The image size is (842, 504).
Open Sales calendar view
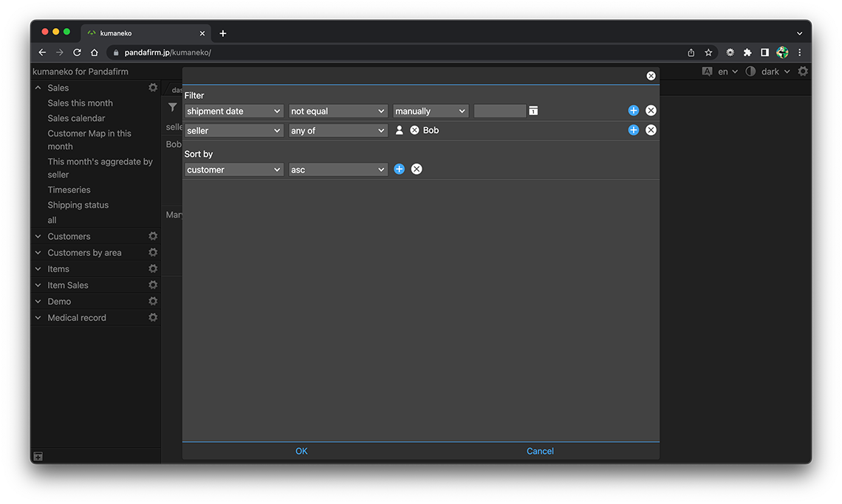click(x=76, y=118)
